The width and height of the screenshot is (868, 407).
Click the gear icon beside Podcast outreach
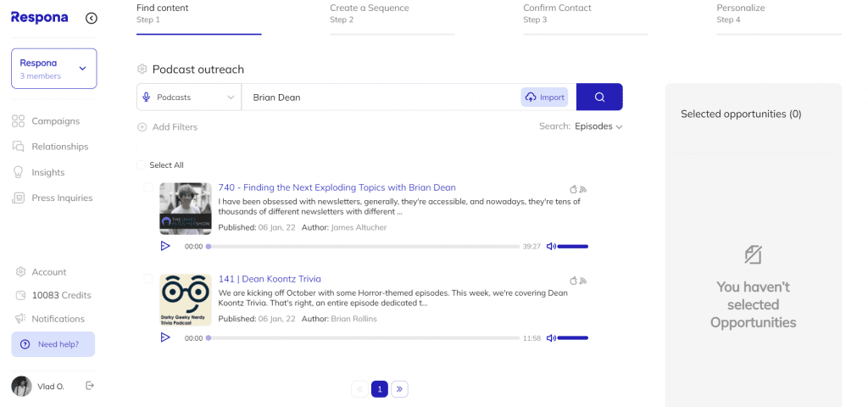pyautogui.click(x=142, y=70)
